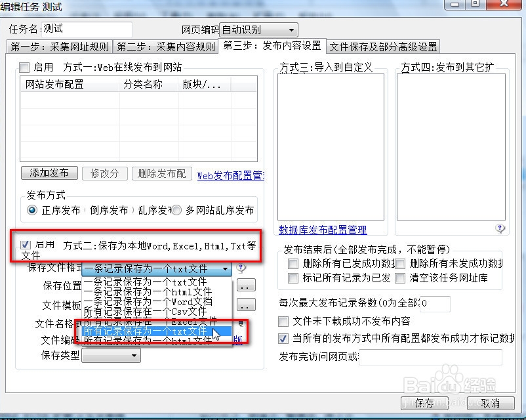
Task: Click the 每次最大发布记录条数 input field
Action: pyautogui.click(x=434, y=304)
